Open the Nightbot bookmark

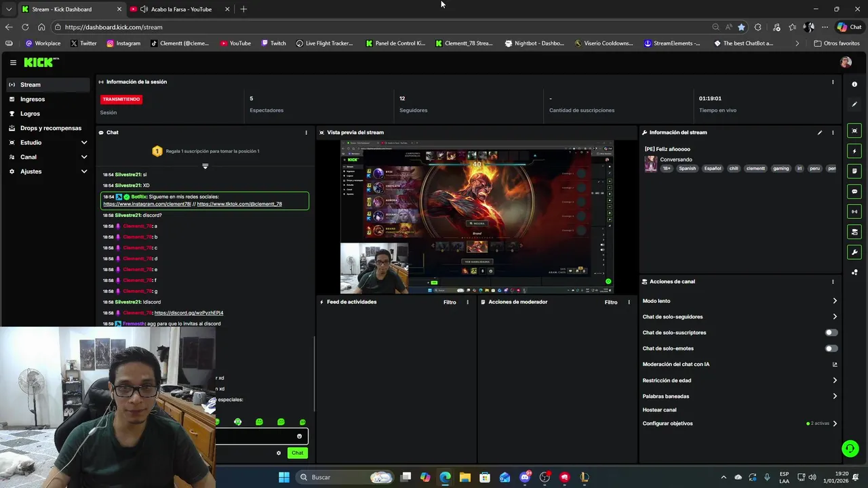pos(534,43)
